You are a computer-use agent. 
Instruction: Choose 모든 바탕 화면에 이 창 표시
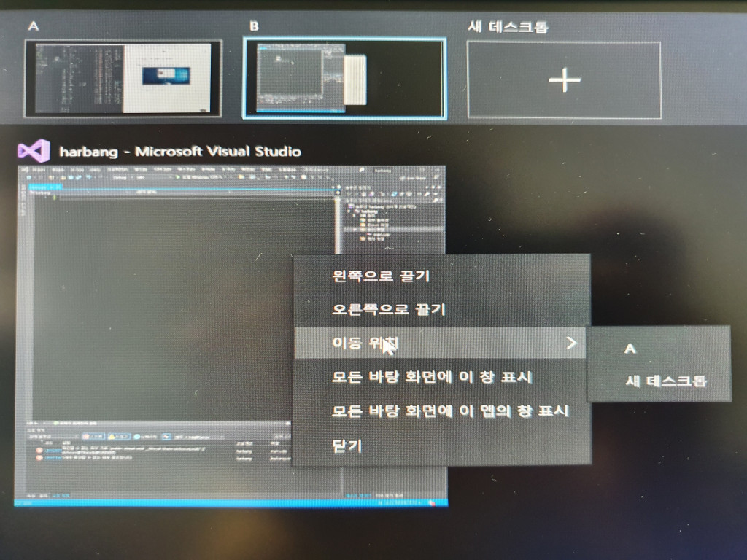coord(441,377)
